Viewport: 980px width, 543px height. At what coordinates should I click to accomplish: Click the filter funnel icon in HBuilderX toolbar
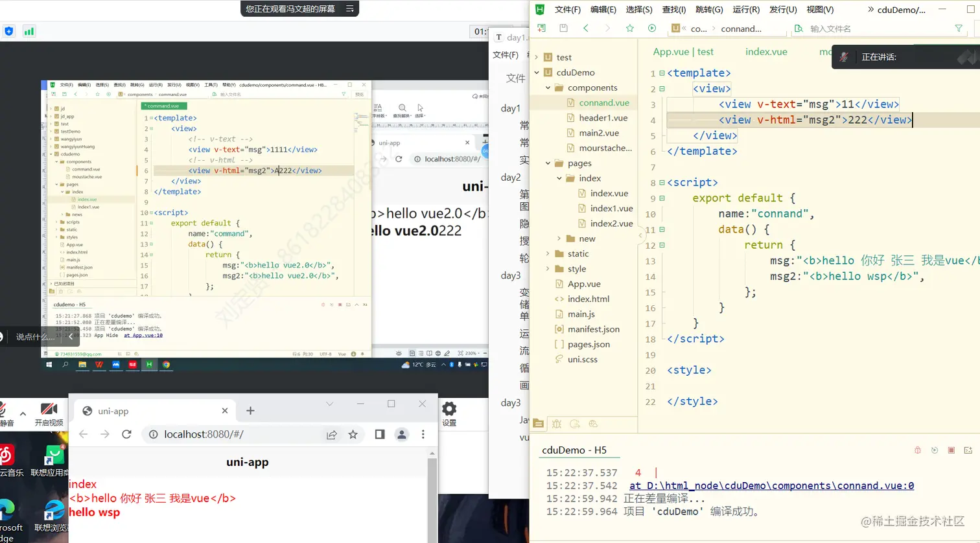coord(959,29)
